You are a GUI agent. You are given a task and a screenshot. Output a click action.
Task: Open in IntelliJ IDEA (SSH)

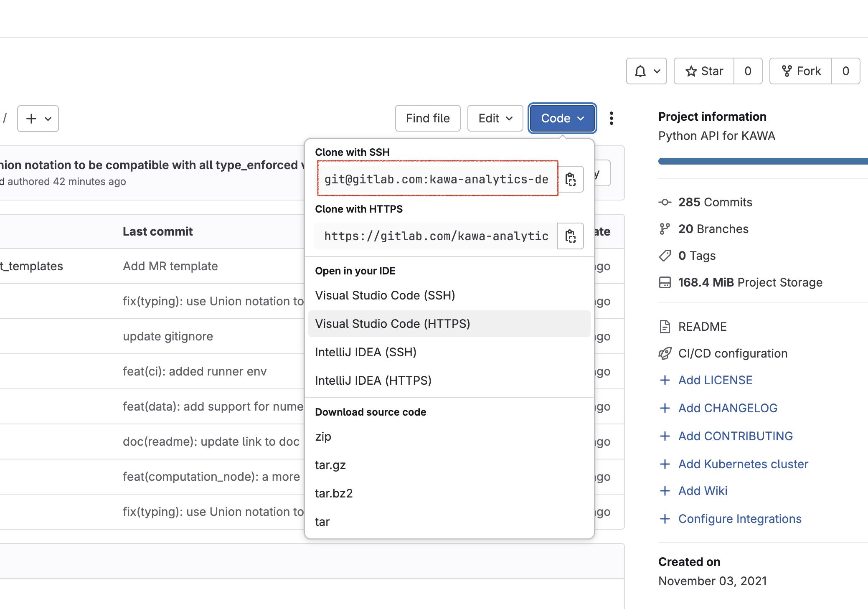pos(449,352)
